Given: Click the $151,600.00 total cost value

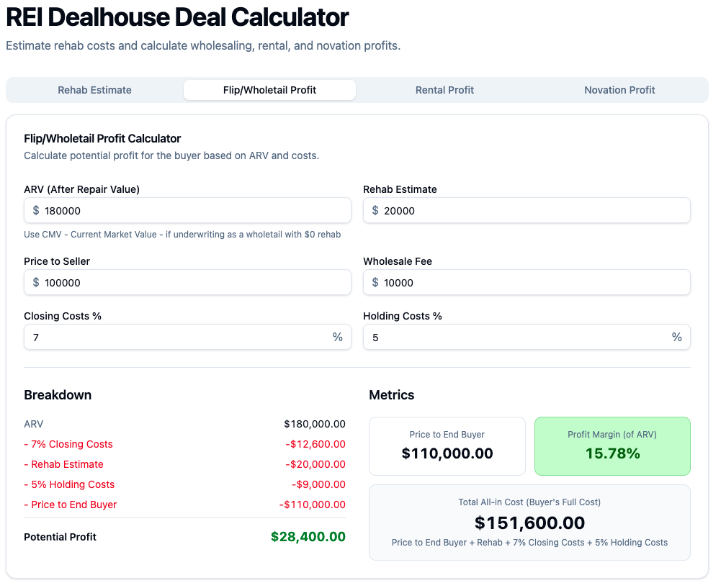Looking at the screenshot, I should point(529,523).
